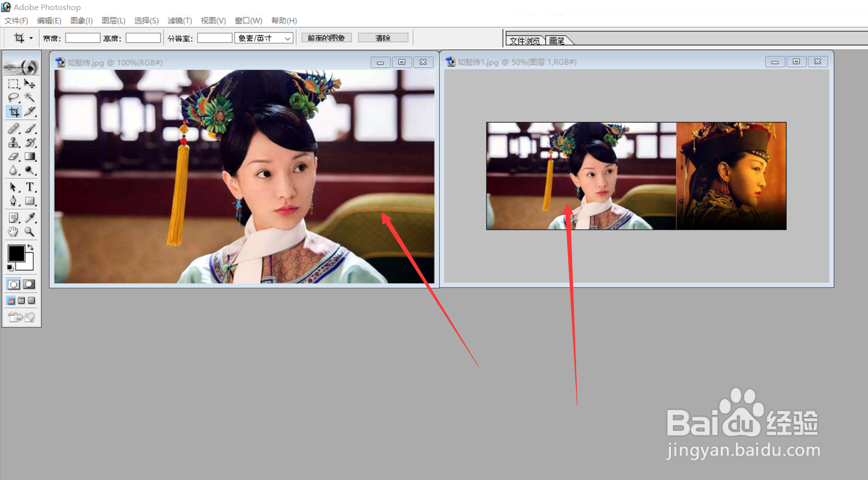This screenshot has width=868, height=480.
Task: Select the Crop tool in the toolbox
Action: pos(14,112)
